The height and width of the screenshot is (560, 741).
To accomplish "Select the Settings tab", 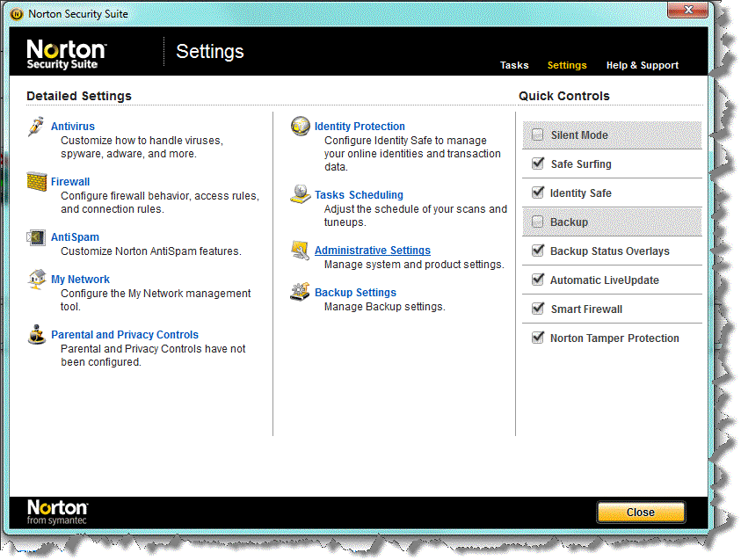I will 567,65.
